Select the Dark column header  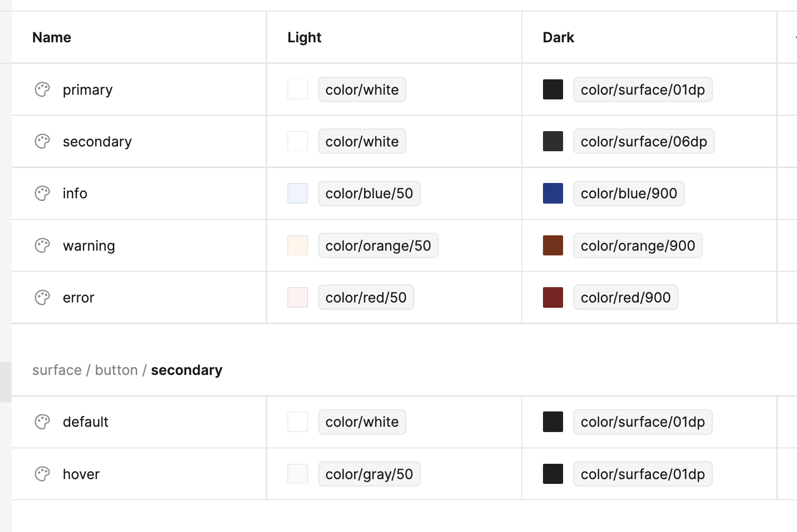point(558,37)
